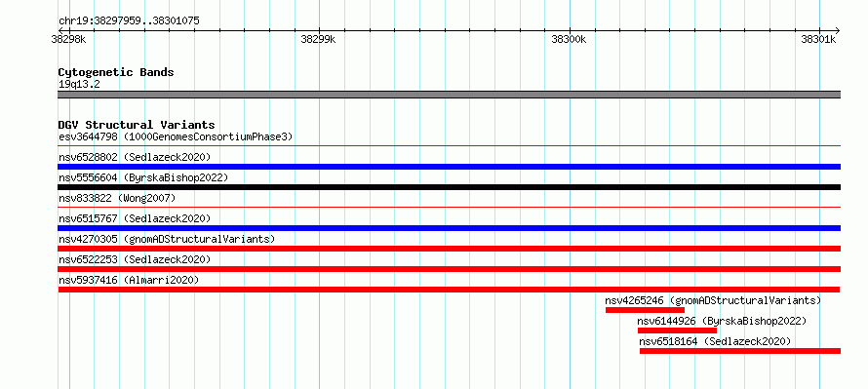Open nsv4265246 (gnomADStructuralVariants) label

coord(713,300)
